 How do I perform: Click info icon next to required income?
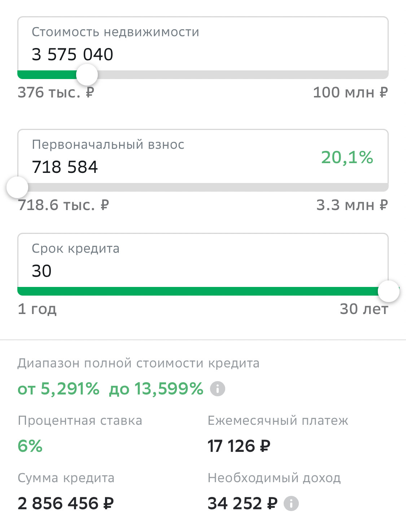[x=291, y=503]
